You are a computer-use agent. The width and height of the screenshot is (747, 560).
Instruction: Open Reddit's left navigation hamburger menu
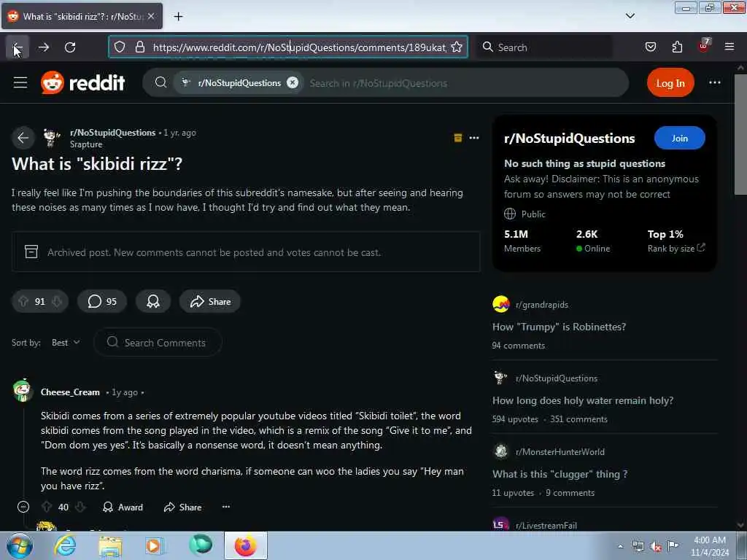coord(20,83)
